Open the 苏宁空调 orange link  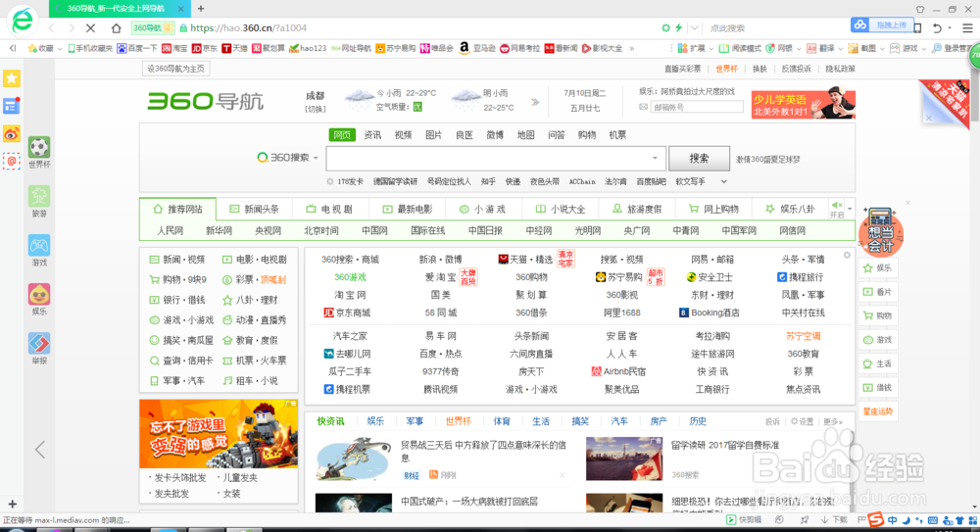(x=804, y=336)
